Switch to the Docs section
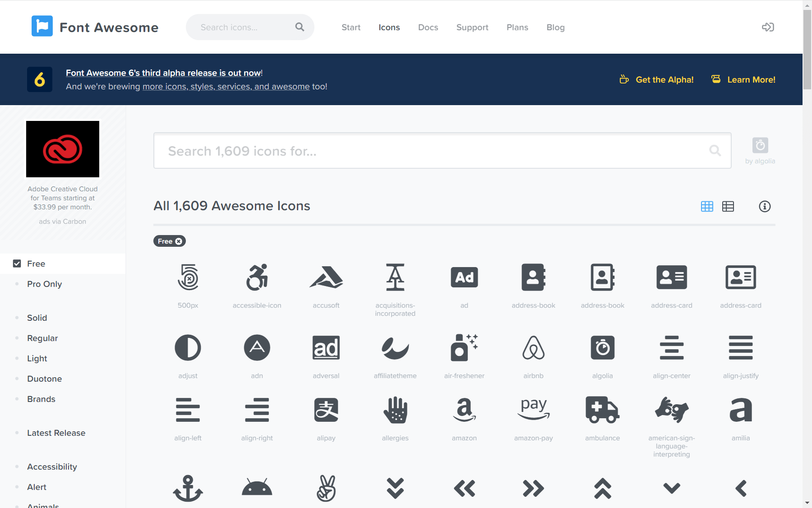The width and height of the screenshot is (812, 508). [428, 27]
